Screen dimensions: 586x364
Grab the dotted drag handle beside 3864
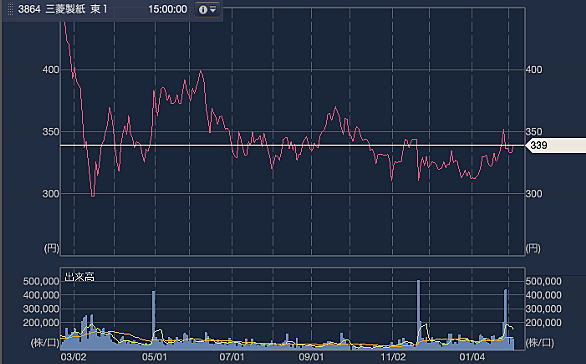[x=10, y=9]
